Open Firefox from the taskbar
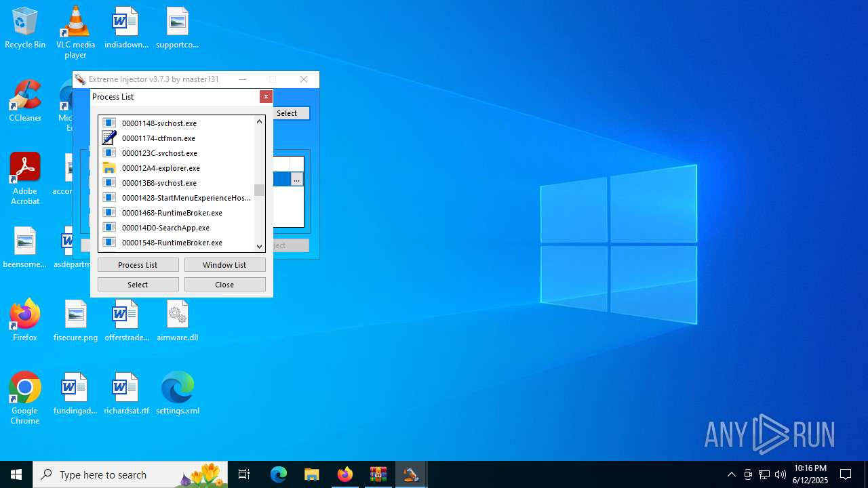This screenshot has width=868, height=488. point(345,474)
